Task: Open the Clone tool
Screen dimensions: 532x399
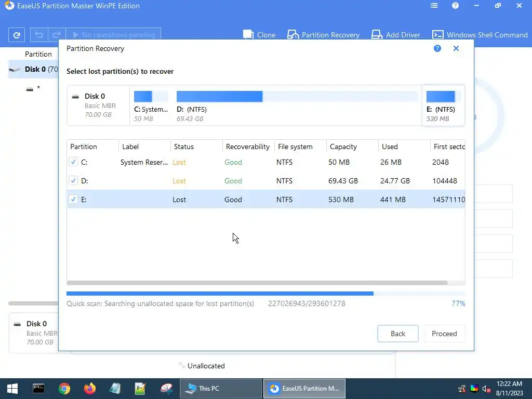Action: click(x=259, y=35)
